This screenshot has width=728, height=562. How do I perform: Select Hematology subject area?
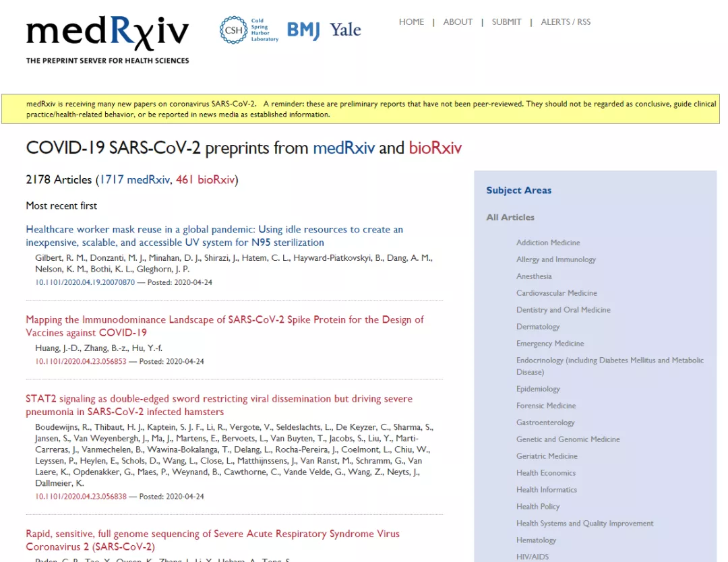click(x=536, y=540)
